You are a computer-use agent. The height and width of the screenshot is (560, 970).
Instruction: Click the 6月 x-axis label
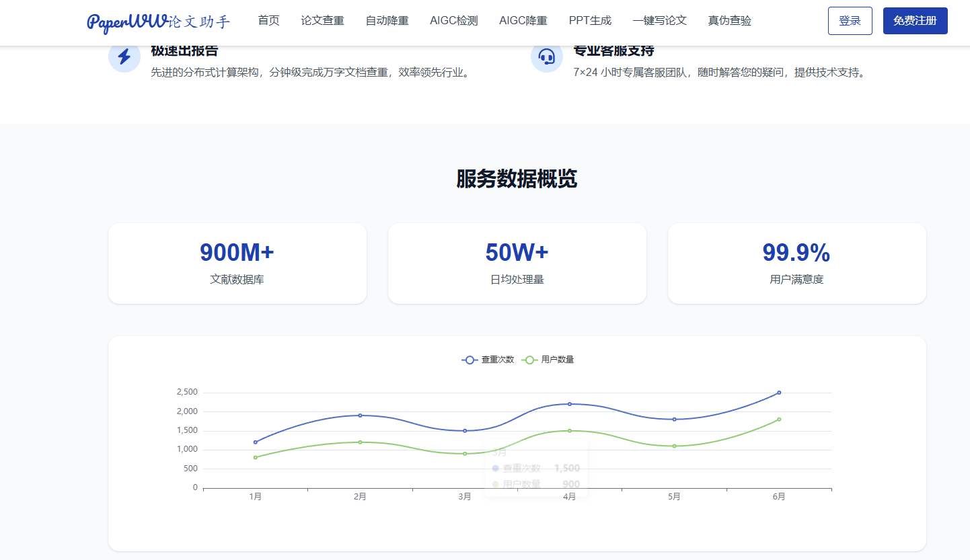pos(779,497)
